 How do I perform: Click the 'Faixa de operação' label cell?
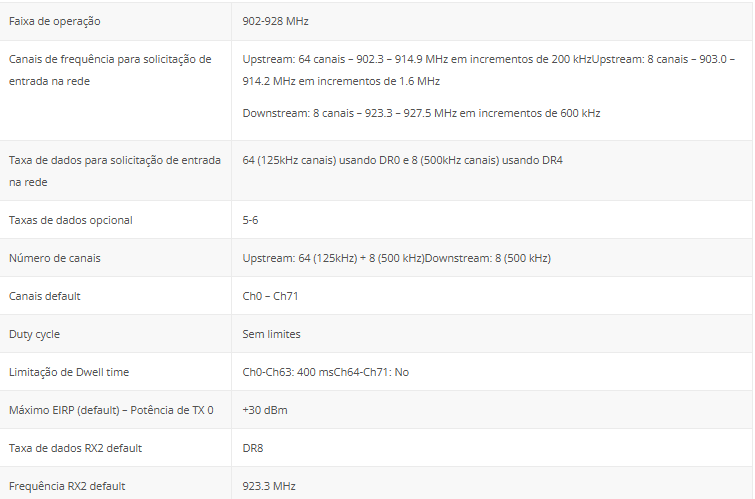[x=55, y=21]
